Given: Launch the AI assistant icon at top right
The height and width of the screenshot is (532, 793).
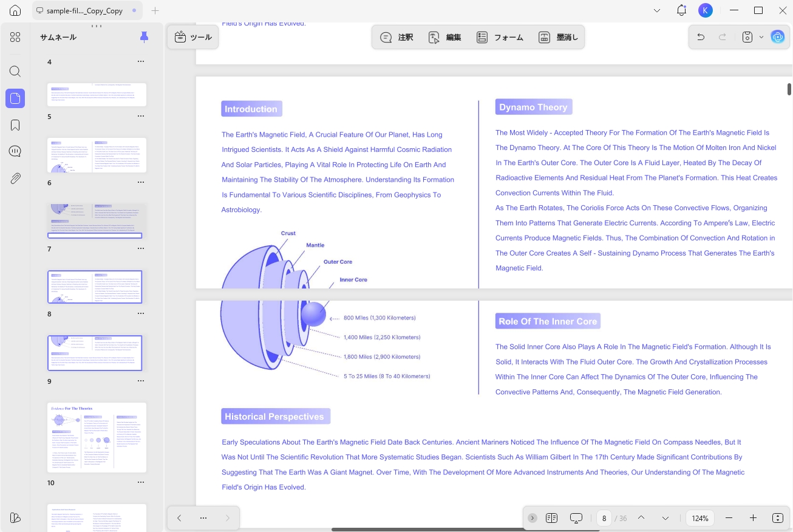Looking at the screenshot, I should pyautogui.click(x=778, y=37).
